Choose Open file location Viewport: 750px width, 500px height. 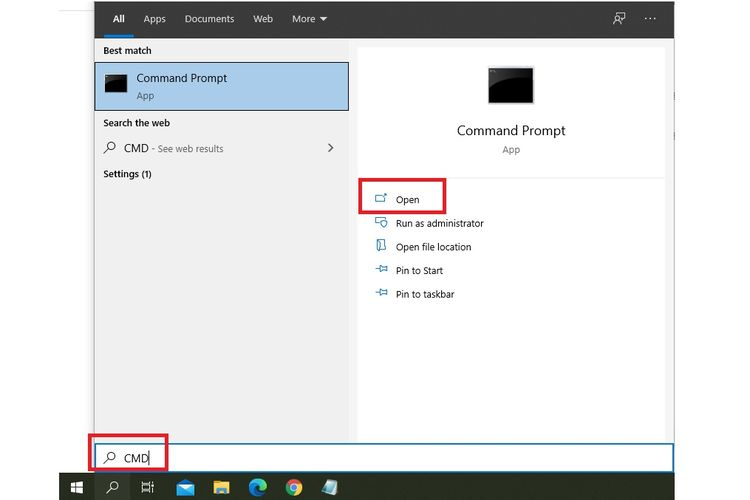click(x=432, y=247)
